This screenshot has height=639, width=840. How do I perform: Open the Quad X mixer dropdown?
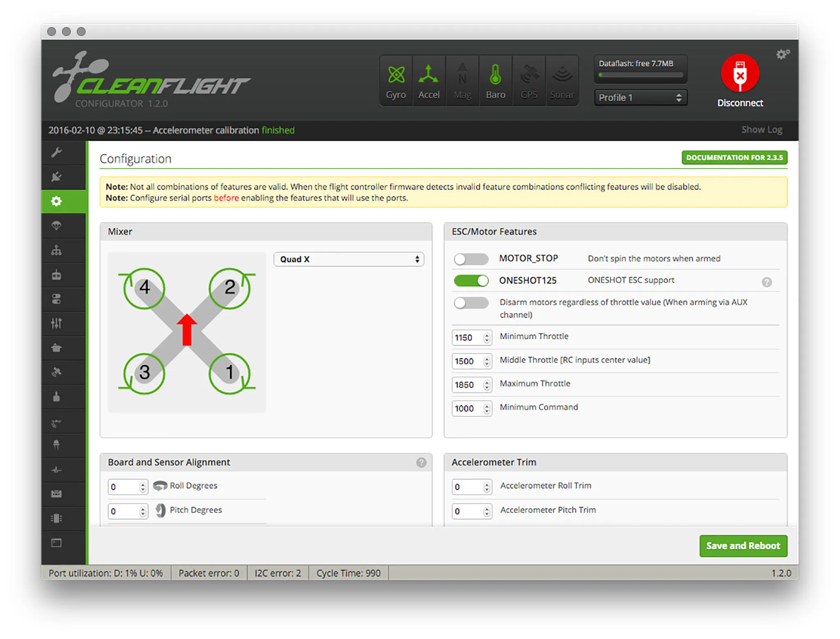pyautogui.click(x=349, y=259)
